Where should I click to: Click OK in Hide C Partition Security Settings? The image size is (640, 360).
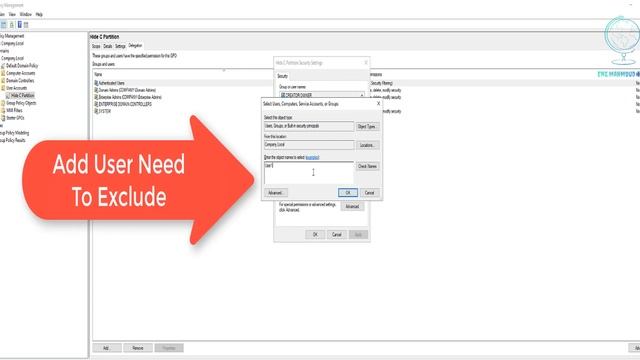pyautogui.click(x=315, y=235)
